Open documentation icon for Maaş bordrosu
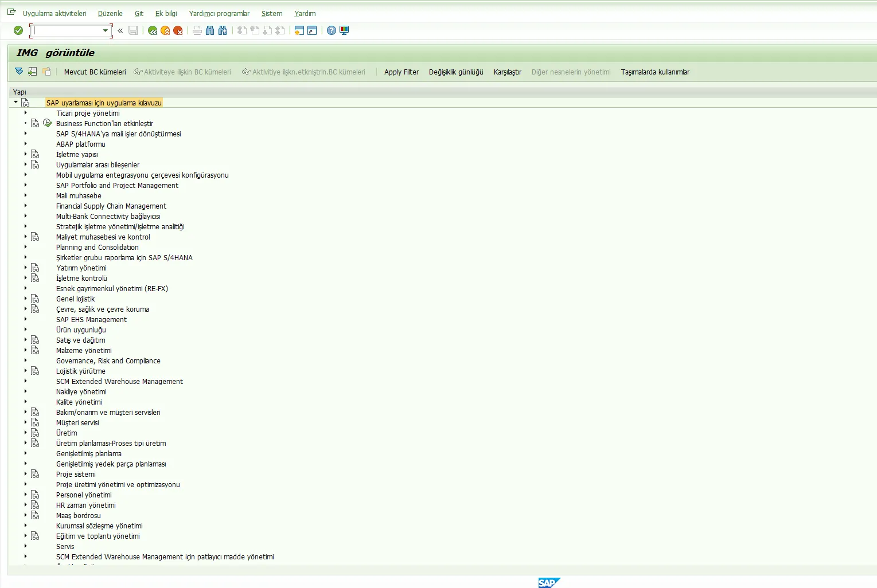 tap(35, 515)
